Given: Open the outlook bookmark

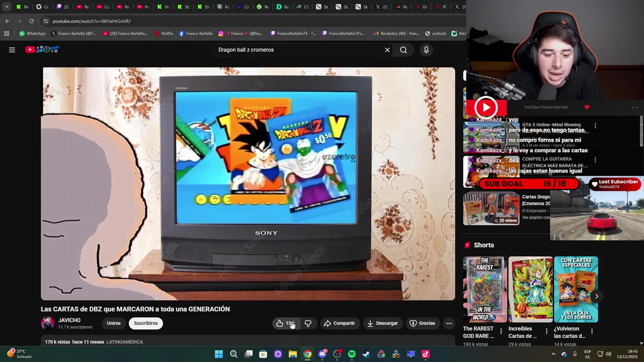Looking at the screenshot, I should click(436, 34).
